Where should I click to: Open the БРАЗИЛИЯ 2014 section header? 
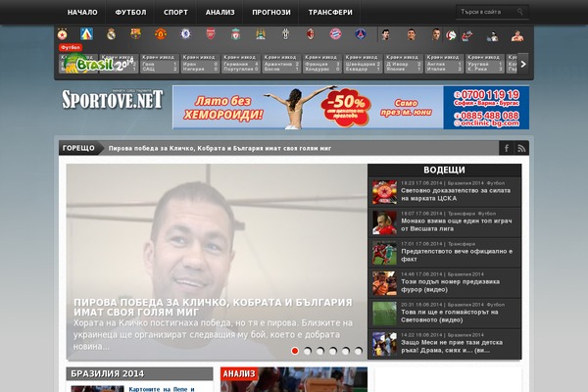[139, 373]
